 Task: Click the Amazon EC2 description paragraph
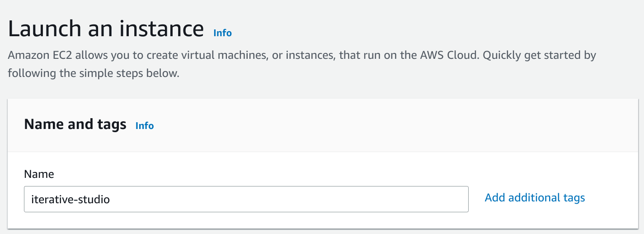coord(302,64)
